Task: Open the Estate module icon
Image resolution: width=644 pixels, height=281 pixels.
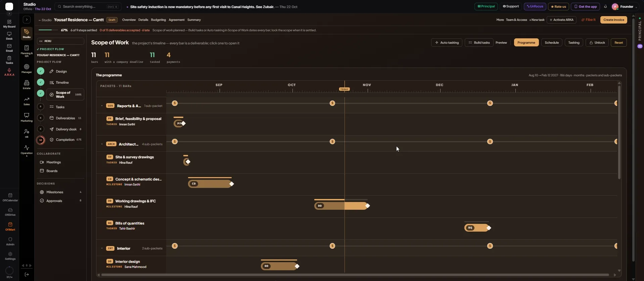Action: tap(27, 84)
